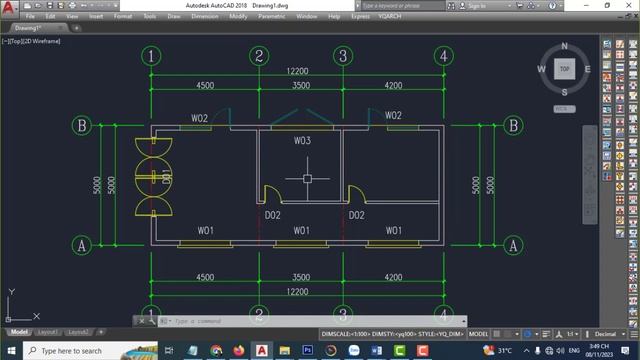This screenshot has height=360, width=640.
Task: Add new layout with plus button
Action: click(101, 332)
